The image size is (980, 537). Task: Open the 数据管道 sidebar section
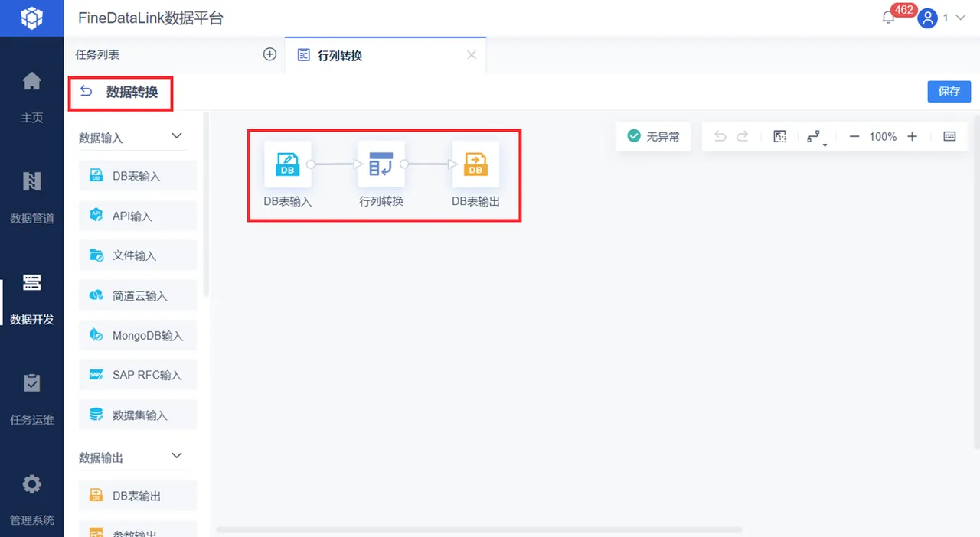pyautogui.click(x=31, y=197)
